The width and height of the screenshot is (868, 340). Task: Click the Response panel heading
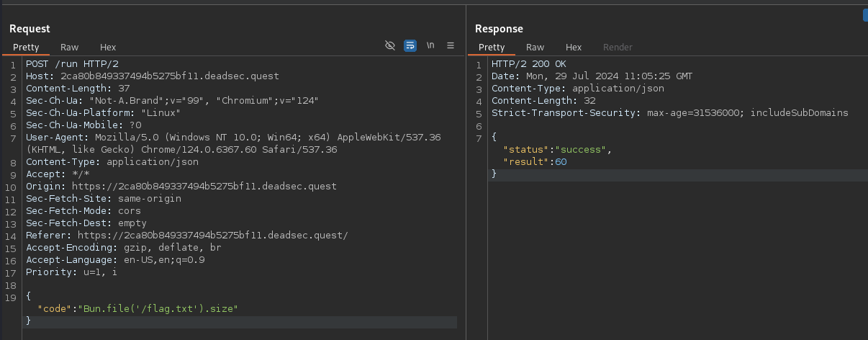pyautogui.click(x=499, y=29)
